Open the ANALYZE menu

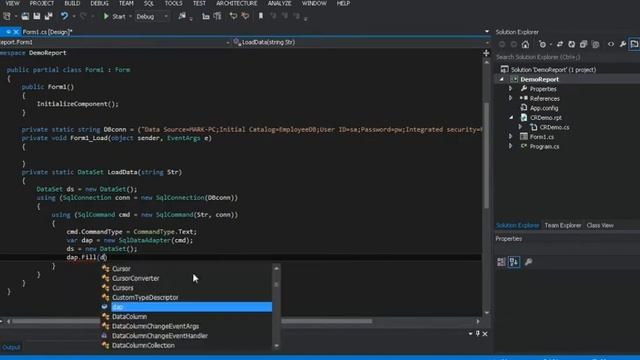pyautogui.click(x=280, y=3)
